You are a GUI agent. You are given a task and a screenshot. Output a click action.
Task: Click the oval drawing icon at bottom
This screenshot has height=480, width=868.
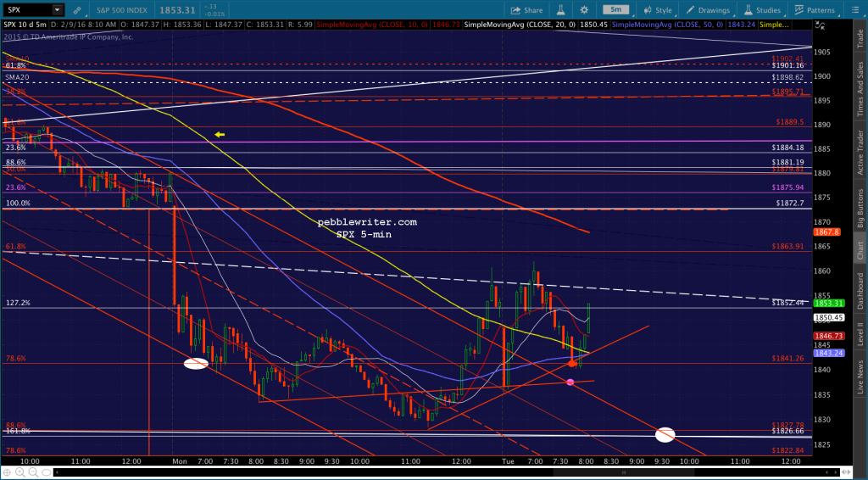(x=46, y=472)
